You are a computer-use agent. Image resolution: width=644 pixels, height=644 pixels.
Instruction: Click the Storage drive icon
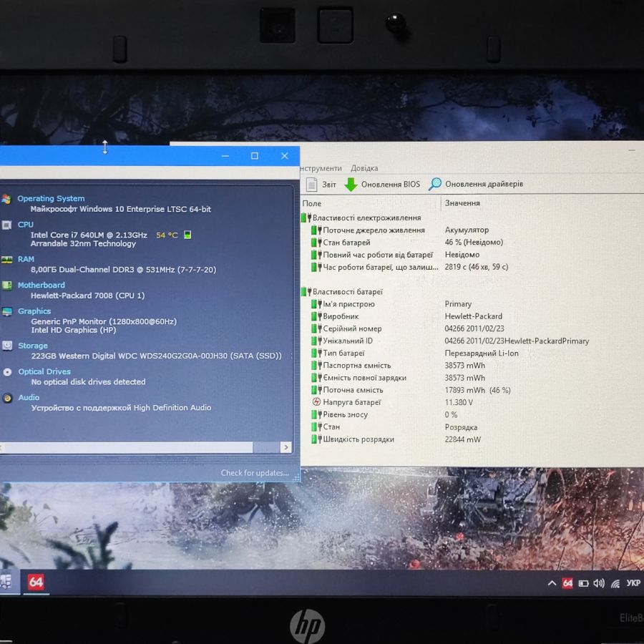[x=7, y=346]
